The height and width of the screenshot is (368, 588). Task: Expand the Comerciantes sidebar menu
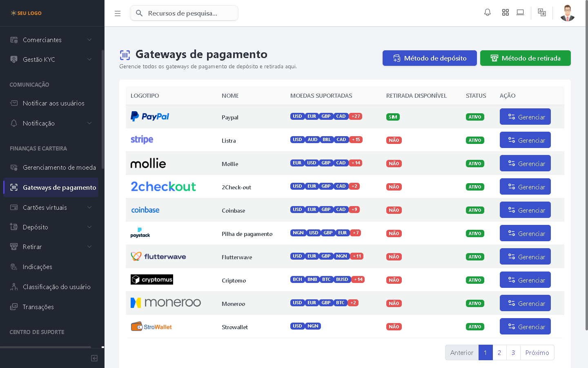click(x=52, y=40)
